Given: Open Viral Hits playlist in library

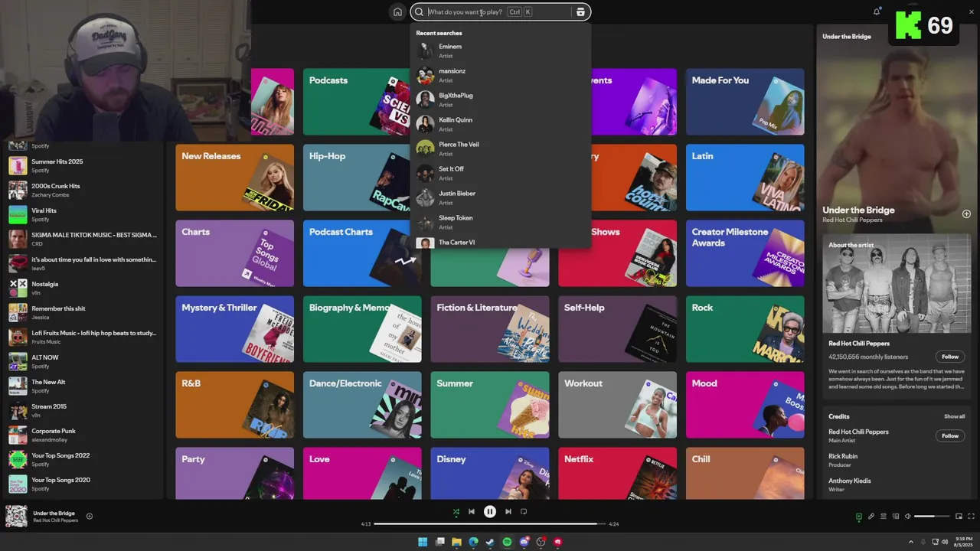Looking at the screenshot, I should point(83,214).
